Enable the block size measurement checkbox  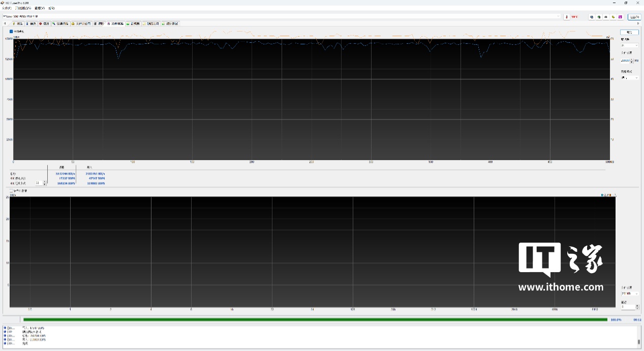point(11,191)
